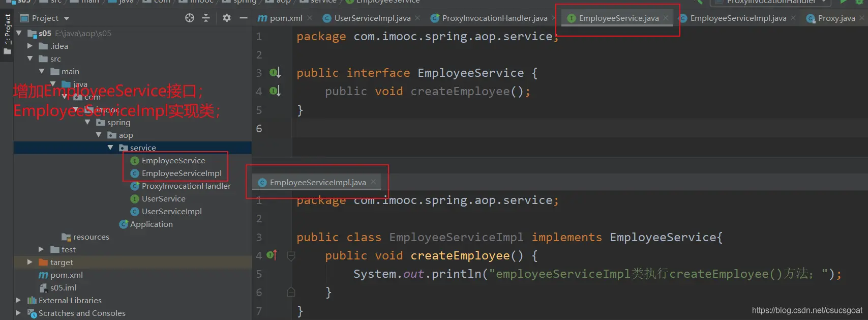
Task: Select Application class in project tree
Action: tap(151, 224)
